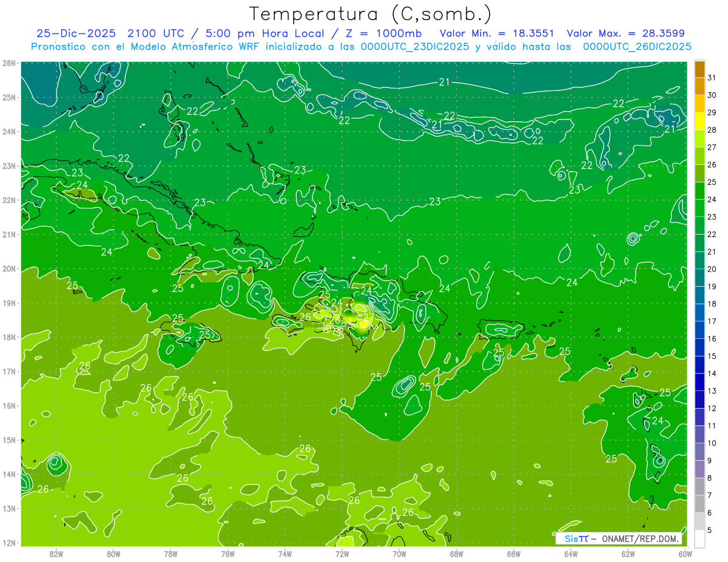Click the '13N' latitude axis label
728x562 pixels.
[9, 509]
